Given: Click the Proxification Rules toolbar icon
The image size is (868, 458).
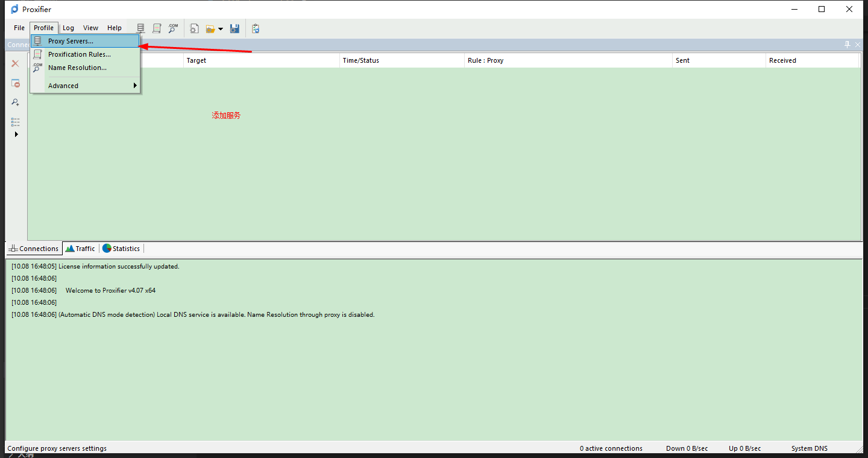Looking at the screenshot, I should click(x=157, y=28).
